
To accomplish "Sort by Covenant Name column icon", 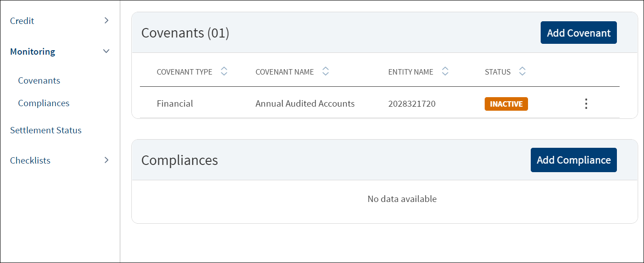I will tap(325, 71).
